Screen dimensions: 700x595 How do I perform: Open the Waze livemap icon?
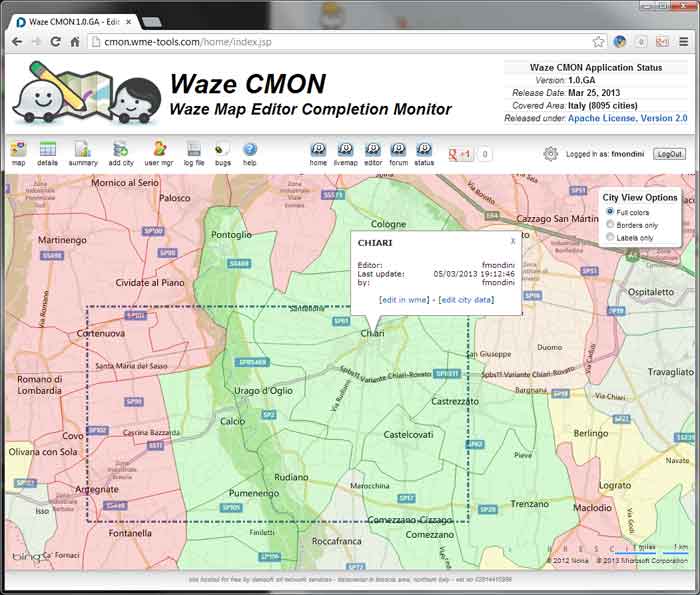coord(346,153)
